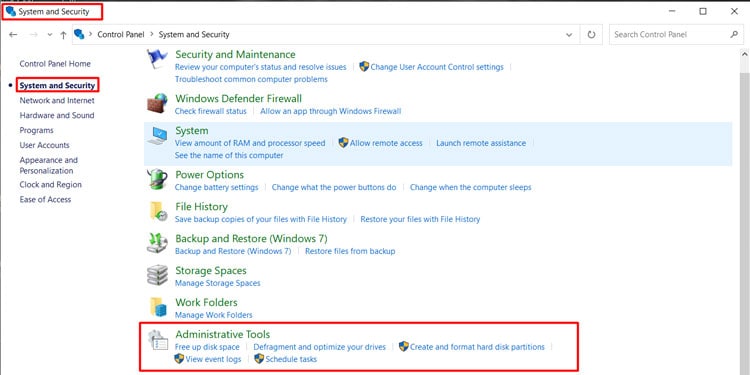Click Defragment and optimize your drives
This screenshot has height=375, width=750.
pyautogui.click(x=320, y=347)
